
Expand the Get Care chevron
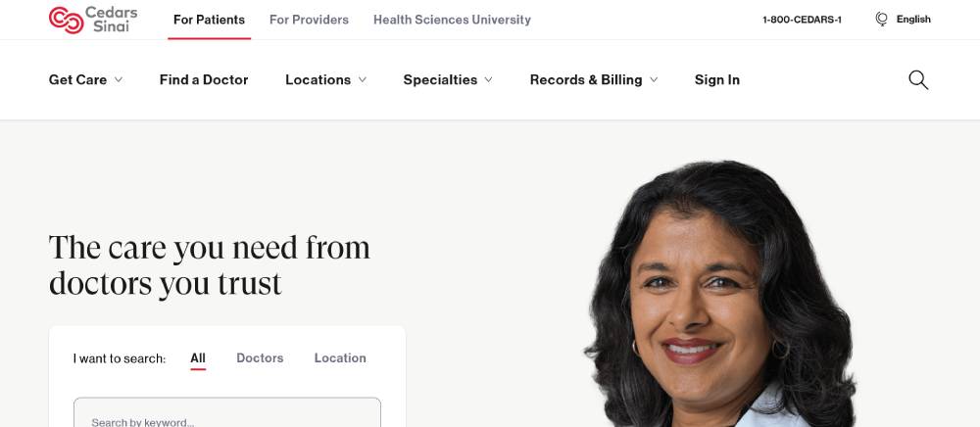coord(119,80)
